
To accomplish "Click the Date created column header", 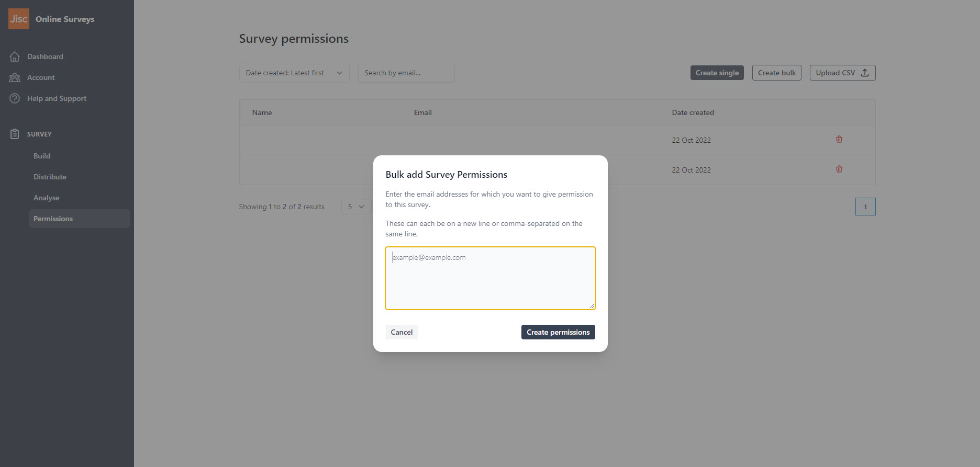I will tap(693, 112).
